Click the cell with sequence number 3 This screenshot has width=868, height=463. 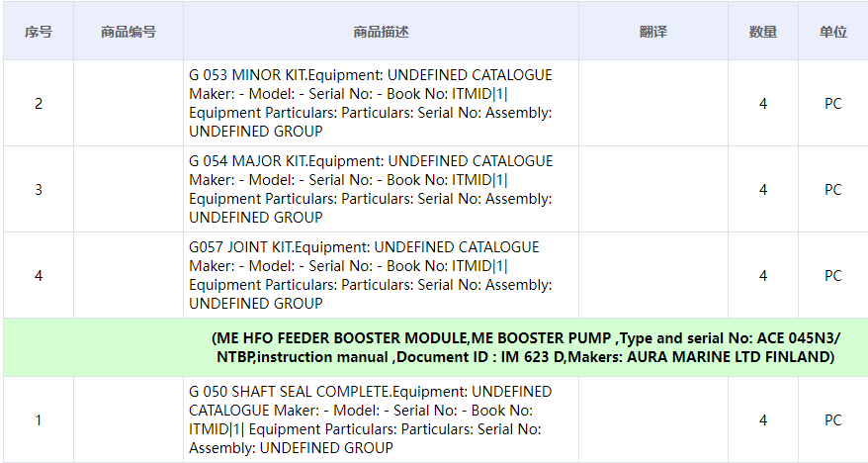coord(39,189)
